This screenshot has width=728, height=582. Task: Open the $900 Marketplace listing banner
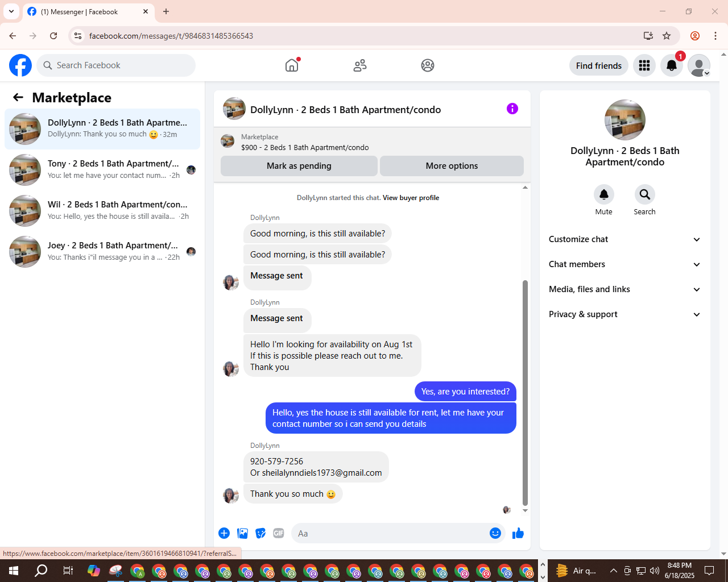(x=372, y=142)
